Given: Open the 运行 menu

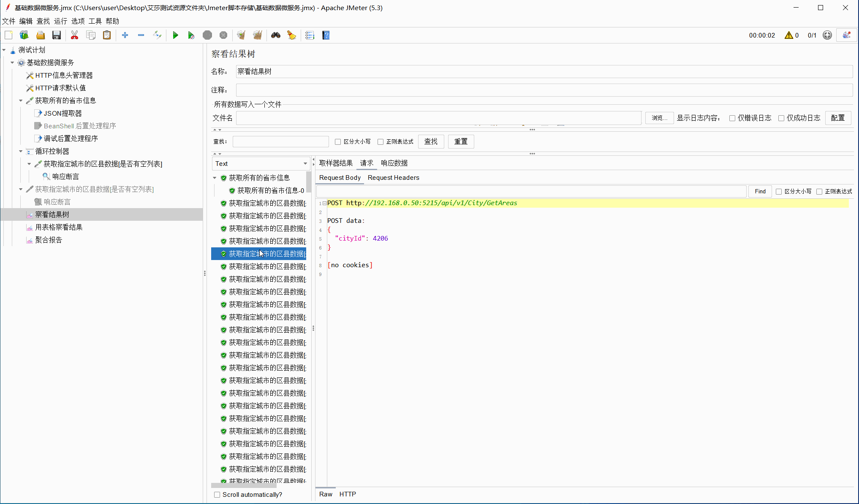Looking at the screenshot, I should (x=60, y=21).
